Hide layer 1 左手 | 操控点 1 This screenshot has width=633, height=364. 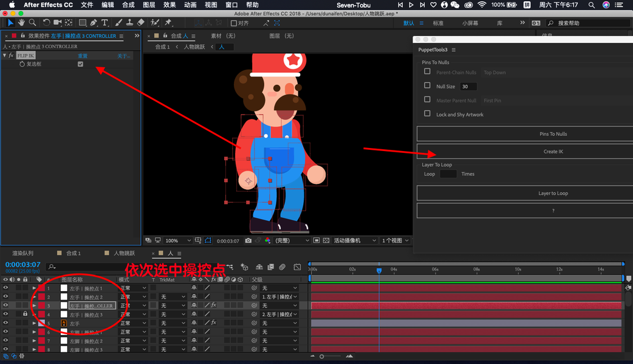pos(5,288)
